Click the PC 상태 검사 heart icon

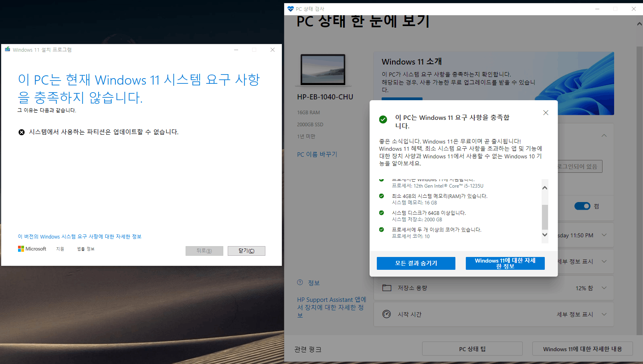pyautogui.click(x=291, y=9)
